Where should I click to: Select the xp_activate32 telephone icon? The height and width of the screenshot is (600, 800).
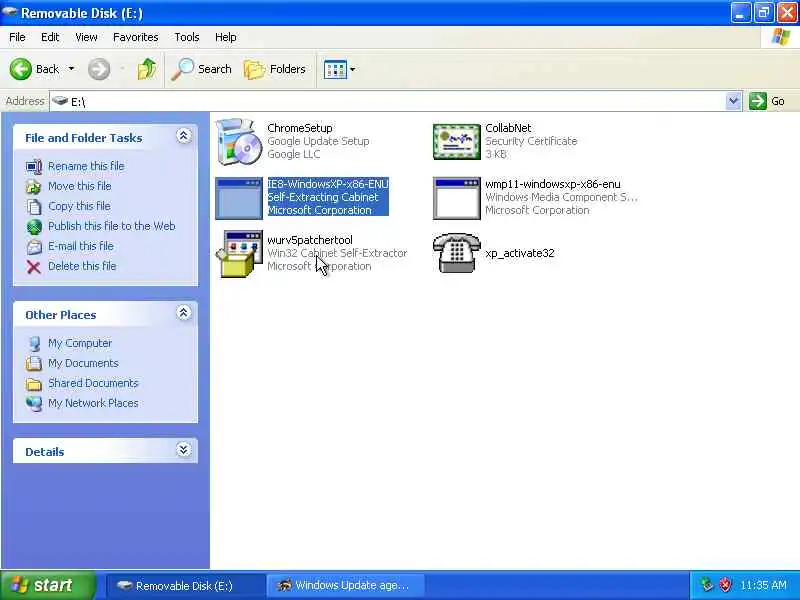(x=457, y=253)
